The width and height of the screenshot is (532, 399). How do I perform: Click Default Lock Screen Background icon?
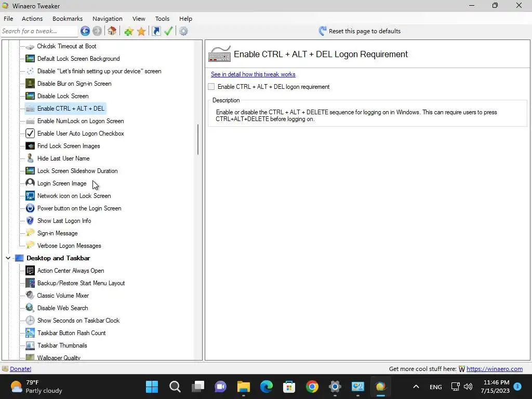(x=30, y=59)
